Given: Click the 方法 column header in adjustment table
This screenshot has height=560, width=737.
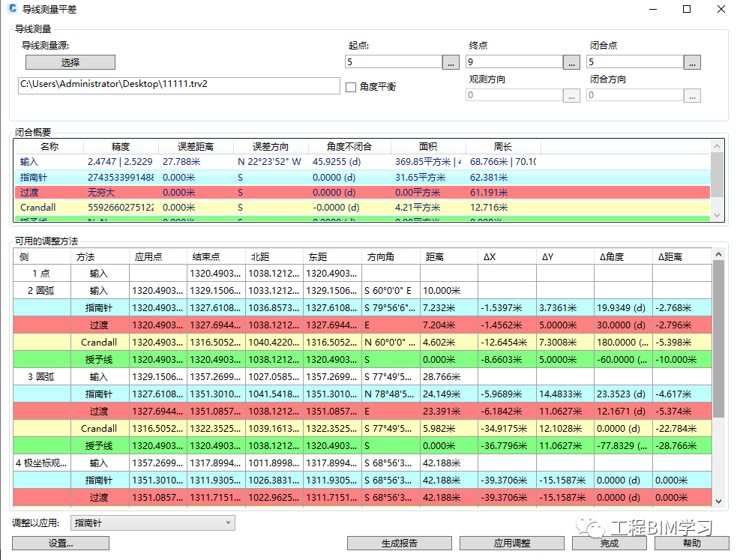Looking at the screenshot, I should [100, 257].
